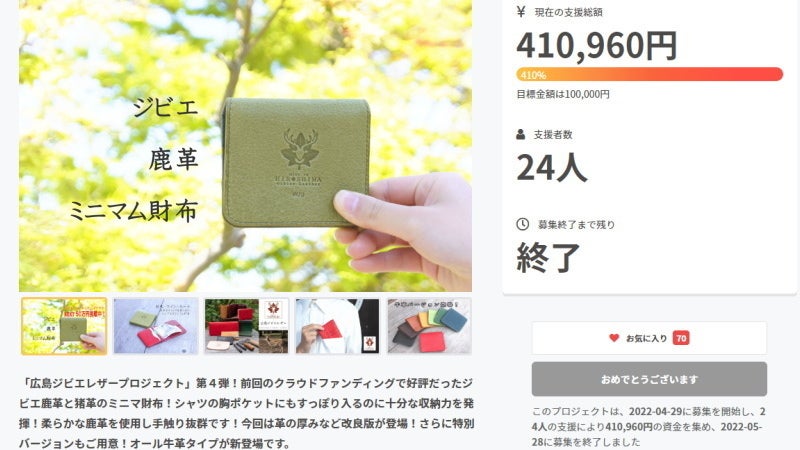Click the project description paragraph starting 広島ジビエレザー
The width and height of the screenshot is (800, 450).
pyautogui.click(x=246, y=413)
